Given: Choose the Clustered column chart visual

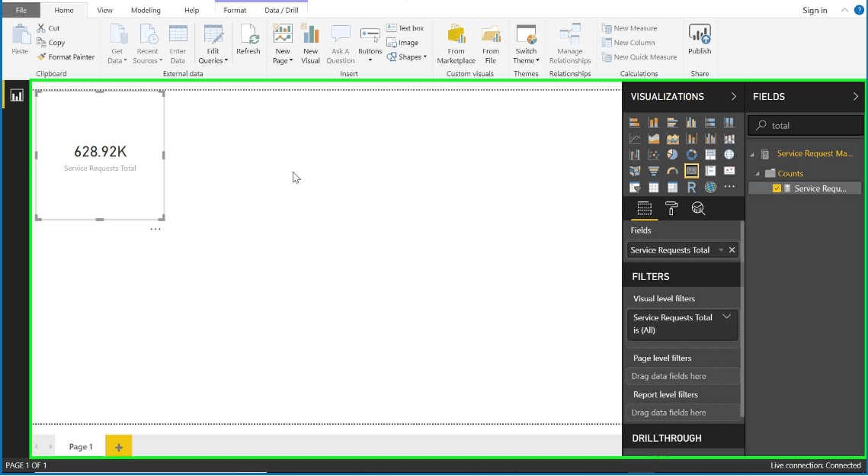Looking at the screenshot, I should [x=691, y=123].
